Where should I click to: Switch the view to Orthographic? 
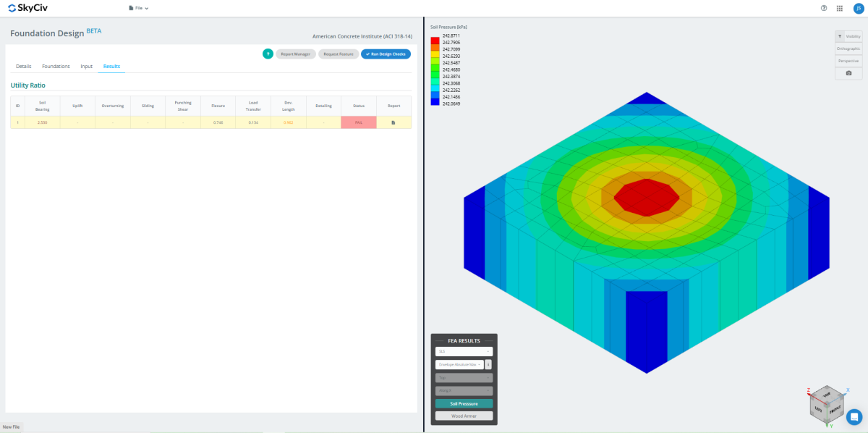[x=848, y=49]
